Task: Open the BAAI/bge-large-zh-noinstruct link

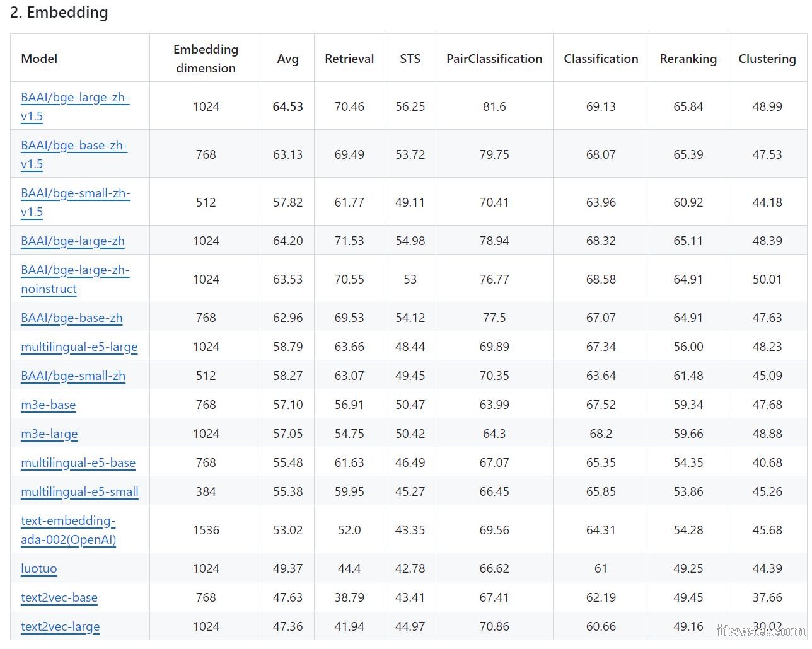Action: coord(75,279)
